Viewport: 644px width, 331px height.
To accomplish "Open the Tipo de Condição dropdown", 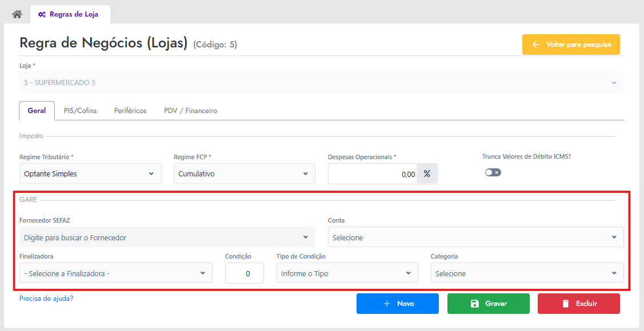I will pyautogui.click(x=347, y=273).
